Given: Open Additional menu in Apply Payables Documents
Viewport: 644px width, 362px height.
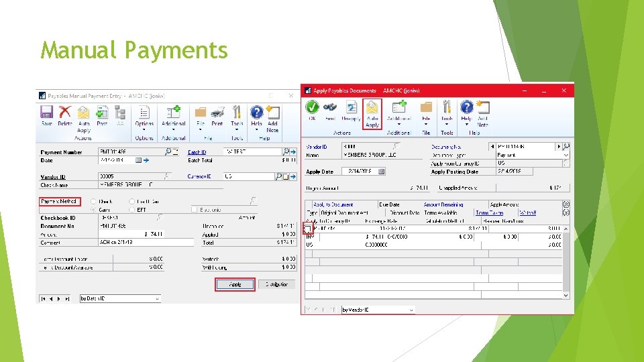Looking at the screenshot, I should (x=398, y=113).
